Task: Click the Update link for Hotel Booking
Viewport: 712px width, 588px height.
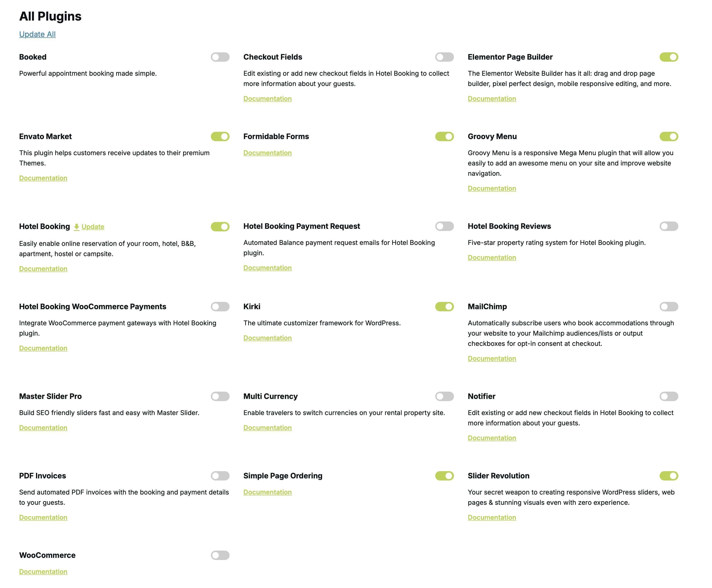Action: click(93, 227)
